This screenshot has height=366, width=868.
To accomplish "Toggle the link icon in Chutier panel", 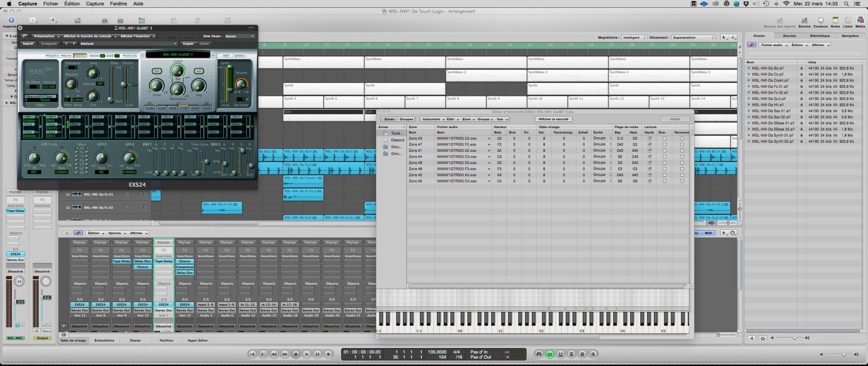I will 751,45.
